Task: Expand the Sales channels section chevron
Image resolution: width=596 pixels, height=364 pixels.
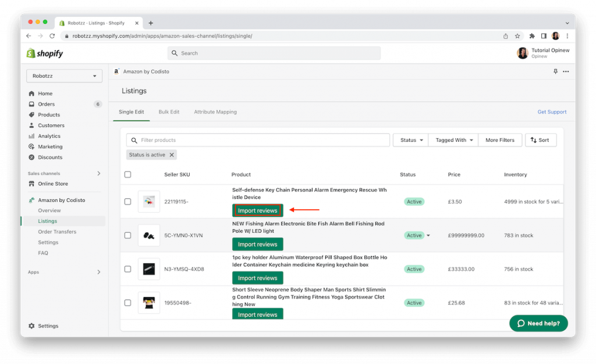Action: tap(99, 173)
